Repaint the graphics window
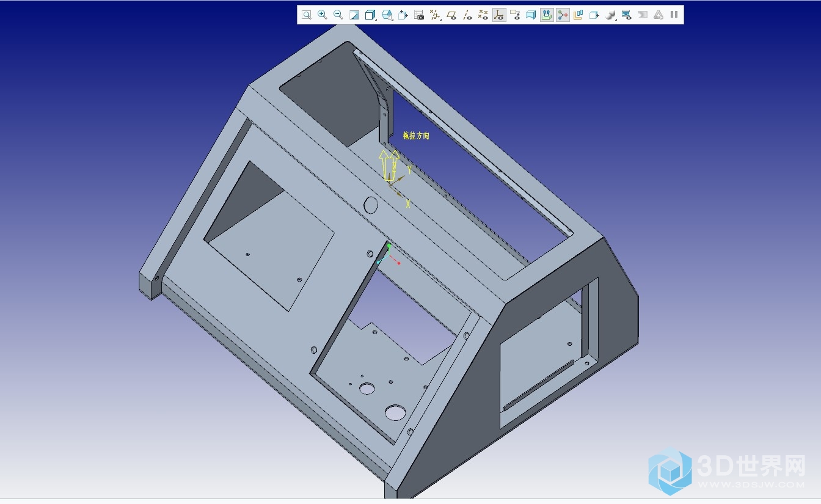Viewport: 821px width, 504px height. 354,15
